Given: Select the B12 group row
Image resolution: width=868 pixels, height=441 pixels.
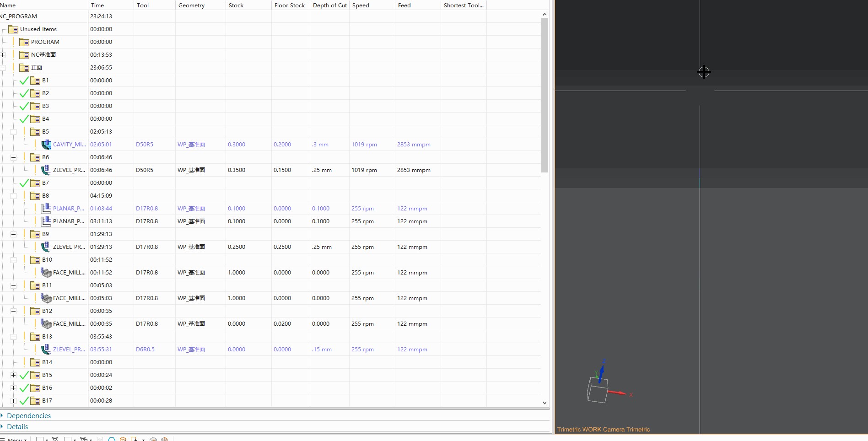Looking at the screenshot, I should click(x=270, y=311).
